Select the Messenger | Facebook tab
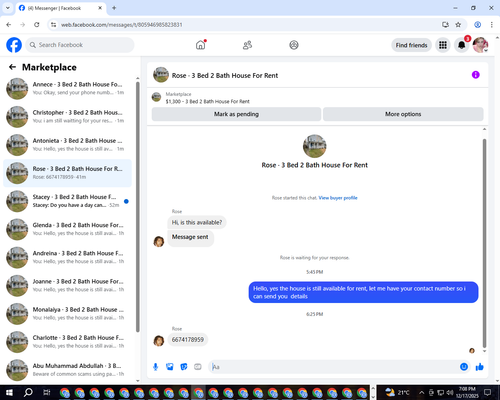Image resolution: width=500 pixels, height=400 pixels. pos(61,8)
